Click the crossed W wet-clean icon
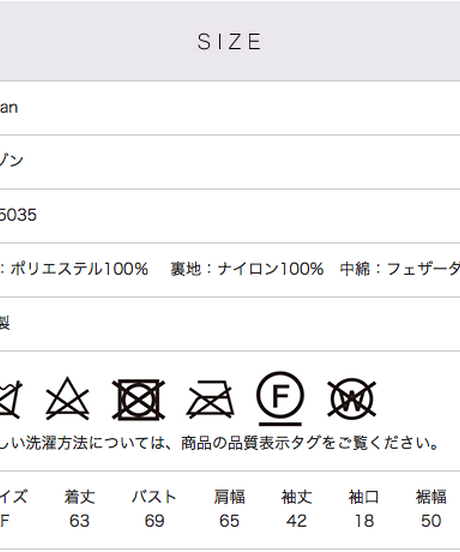460x552 pixels. click(x=352, y=399)
